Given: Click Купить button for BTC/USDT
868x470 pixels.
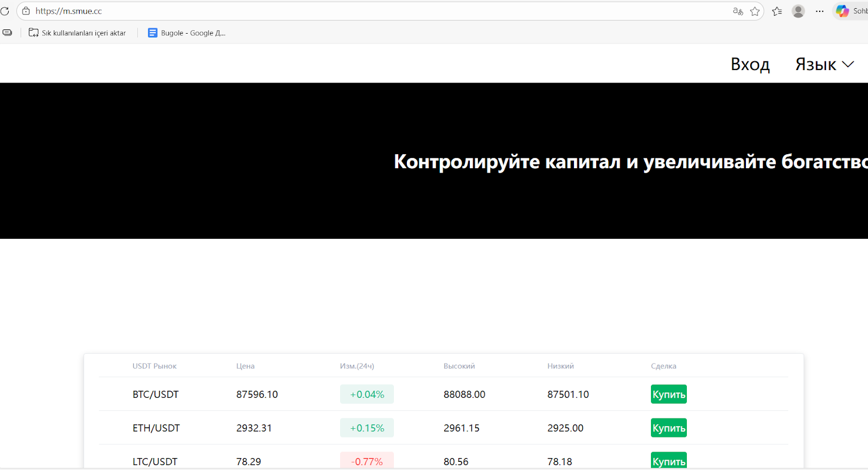Looking at the screenshot, I should pos(669,395).
